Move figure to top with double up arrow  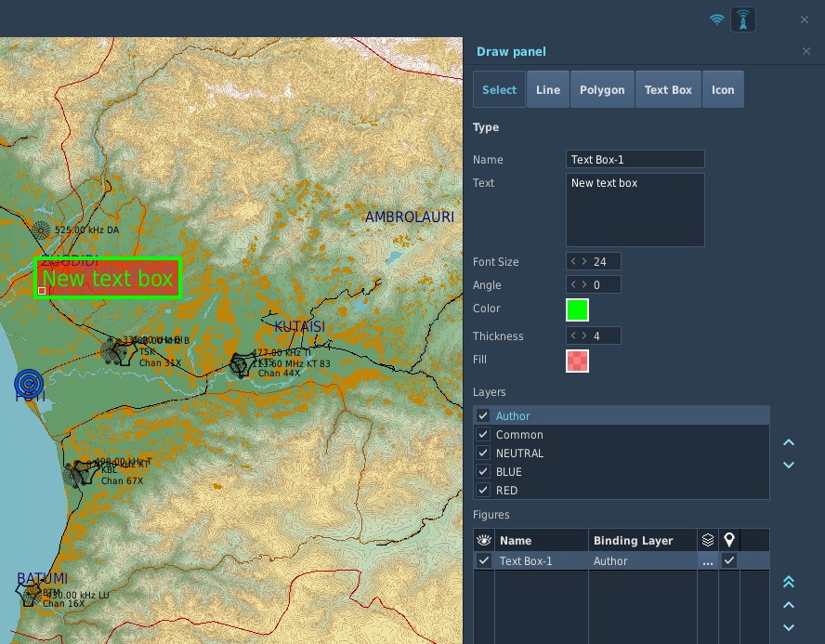click(x=788, y=582)
